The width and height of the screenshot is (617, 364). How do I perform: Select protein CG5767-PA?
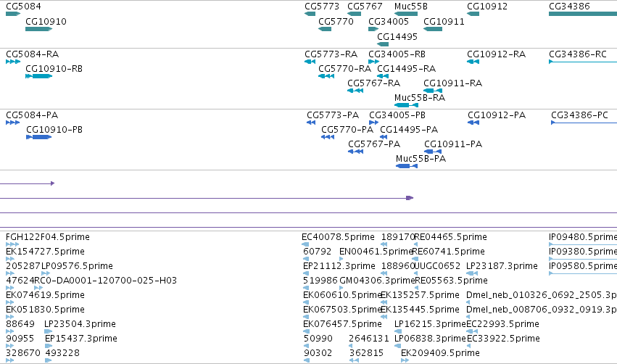[374, 144]
